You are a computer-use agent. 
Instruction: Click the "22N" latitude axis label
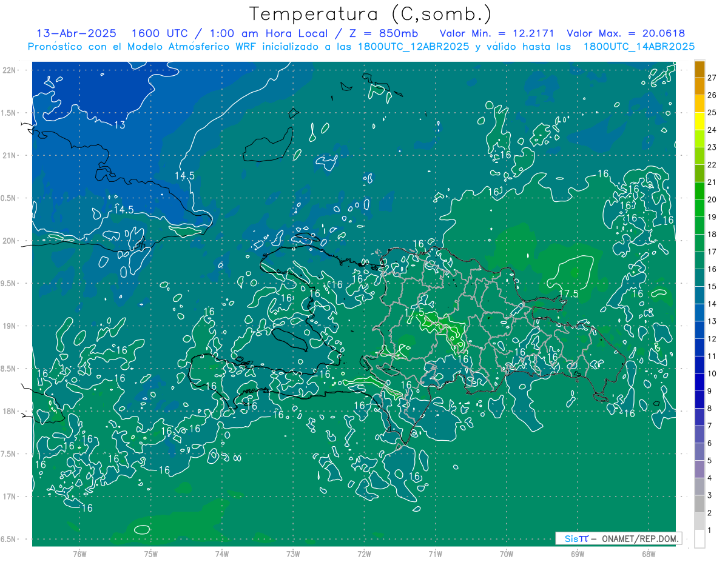[x=9, y=70]
